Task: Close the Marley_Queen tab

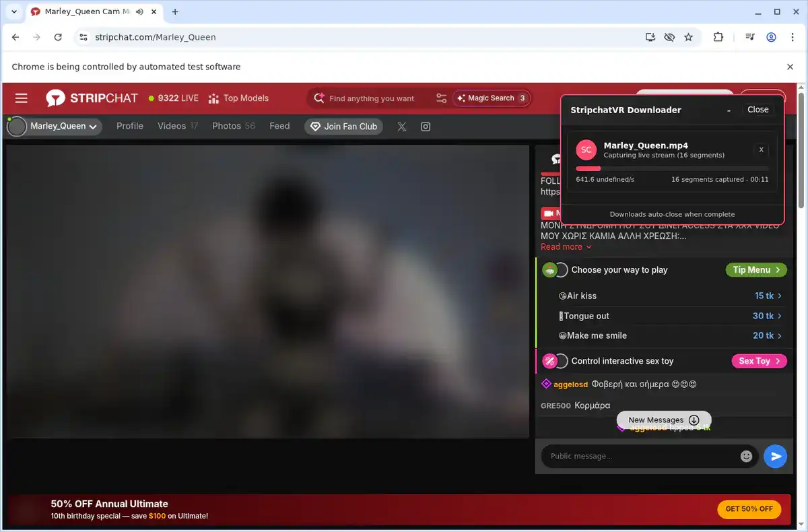Action: tap(153, 12)
